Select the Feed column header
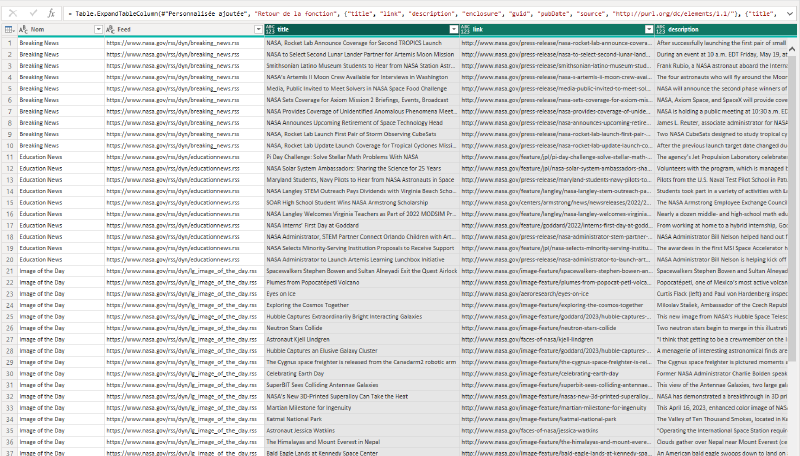The width and height of the screenshot is (800, 456). tap(184, 30)
